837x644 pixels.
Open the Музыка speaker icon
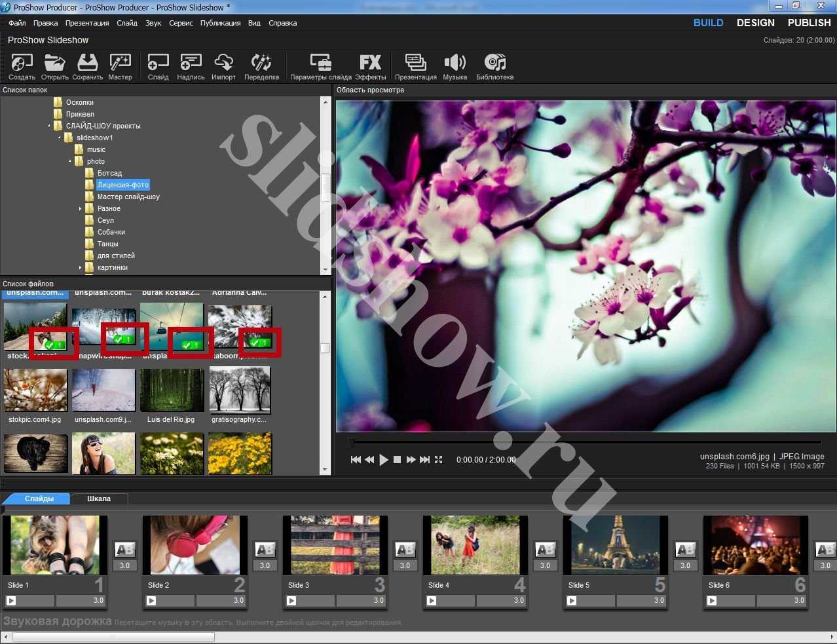[x=455, y=64]
